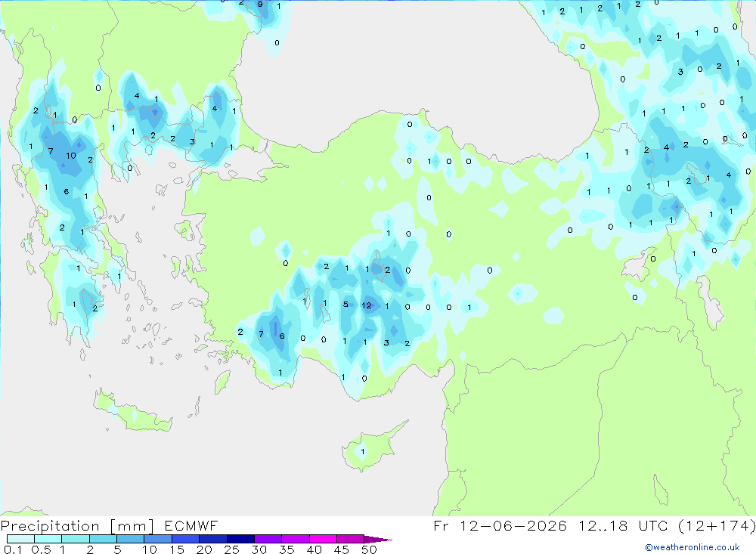Pick the legend swatch between 10 and 15

(158, 539)
